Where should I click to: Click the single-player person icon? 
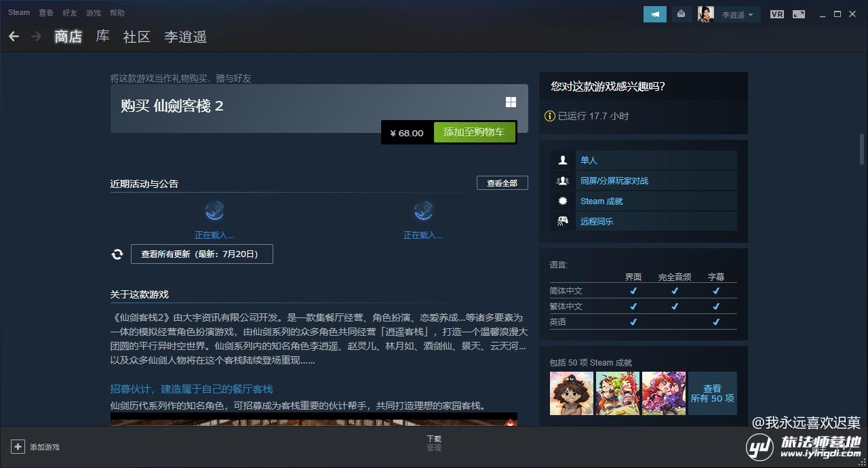pyautogui.click(x=562, y=160)
